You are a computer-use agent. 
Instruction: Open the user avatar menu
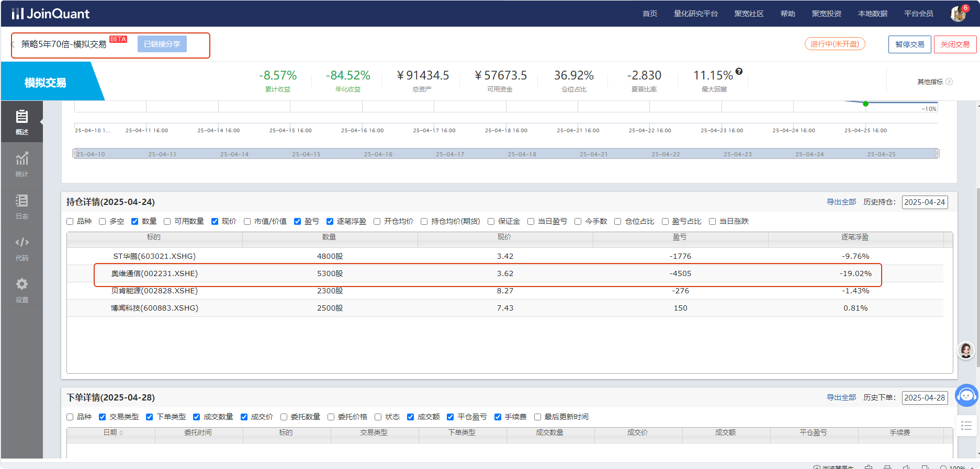pyautogui.click(x=958, y=14)
